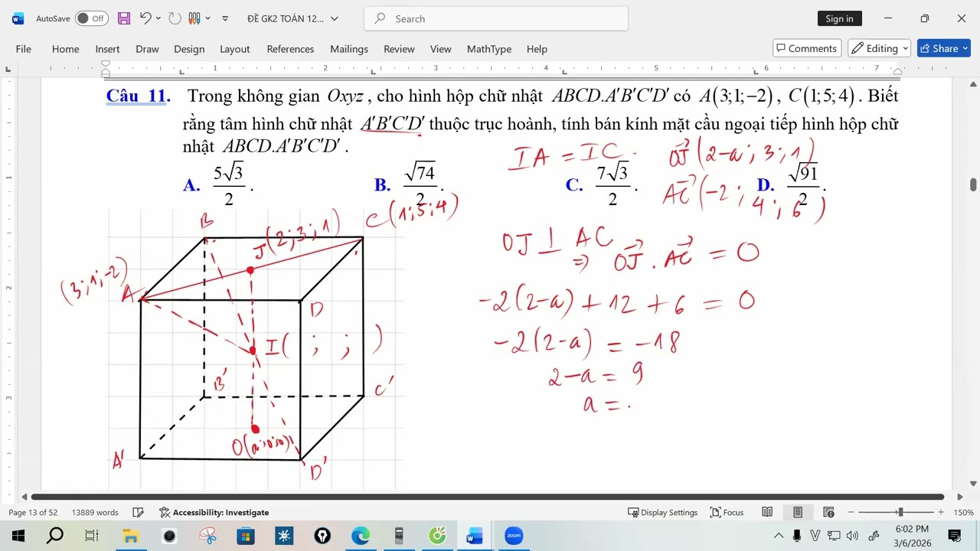Viewport: 980px width, 551px height.
Task: Click the Redo/Repeat icon
Action: (x=175, y=18)
